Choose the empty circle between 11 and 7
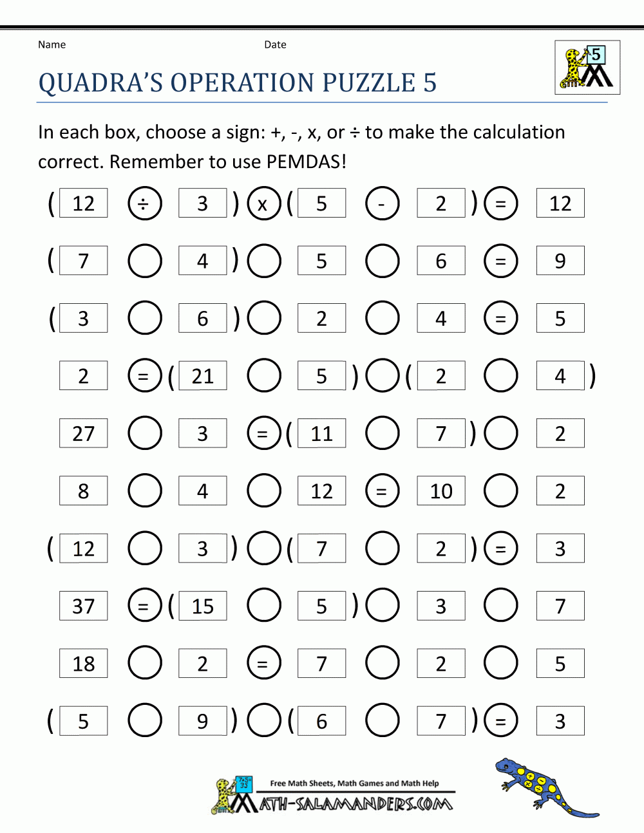Screen dimensions: 644x833 382,434
